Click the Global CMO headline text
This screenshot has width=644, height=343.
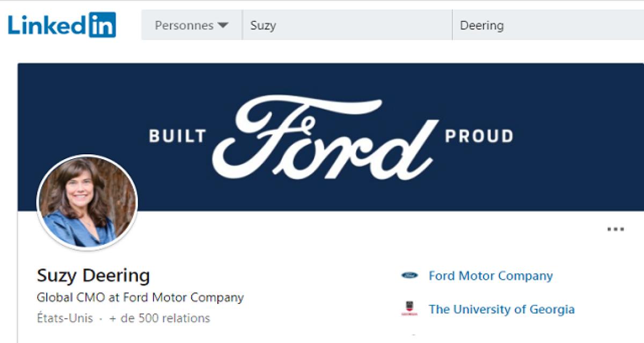[x=140, y=297]
